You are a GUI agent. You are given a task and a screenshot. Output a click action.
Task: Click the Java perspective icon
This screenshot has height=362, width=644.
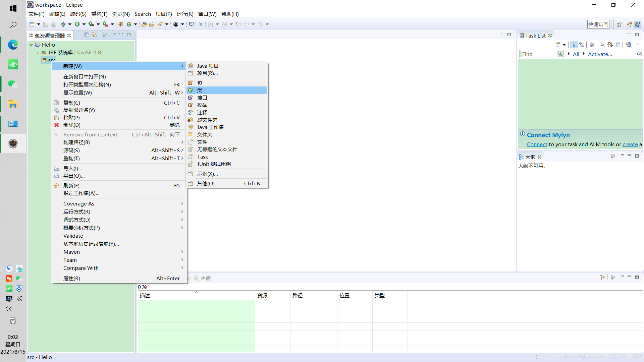coord(637,24)
